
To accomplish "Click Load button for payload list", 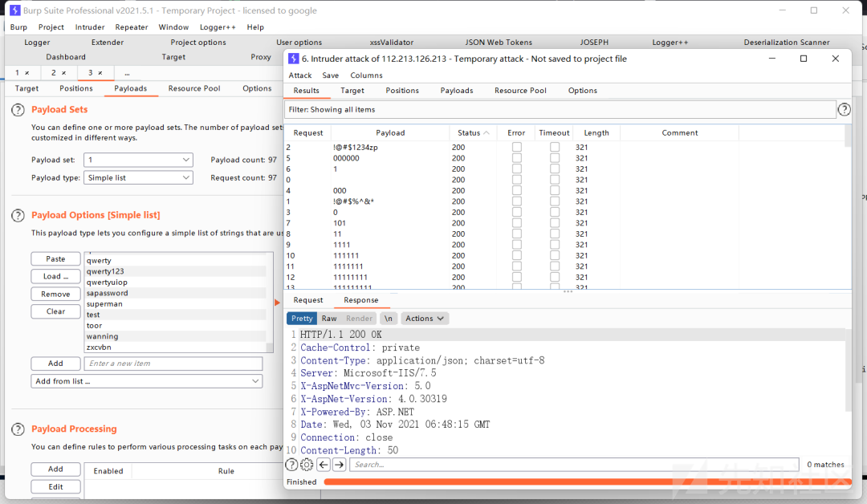I will click(55, 276).
